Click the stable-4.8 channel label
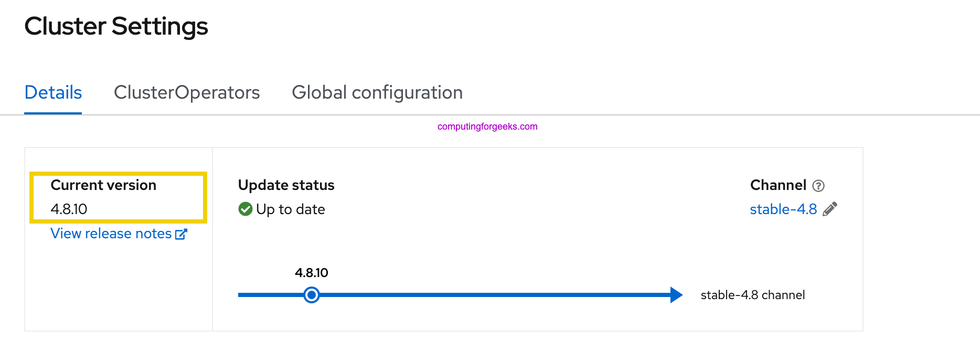This screenshot has height=360, width=980. [752, 295]
